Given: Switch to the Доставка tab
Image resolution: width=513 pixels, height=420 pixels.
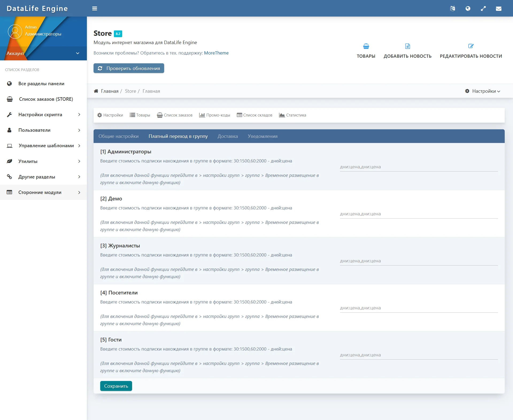Looking at the screenshot, I should tap(227, 136).
